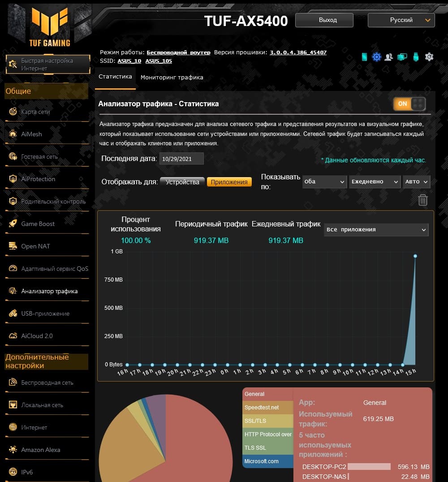Click the mobile app icon in header
The height and width of the screenshot is (482, 448).
pyautogui.click(x=365, y=57)
